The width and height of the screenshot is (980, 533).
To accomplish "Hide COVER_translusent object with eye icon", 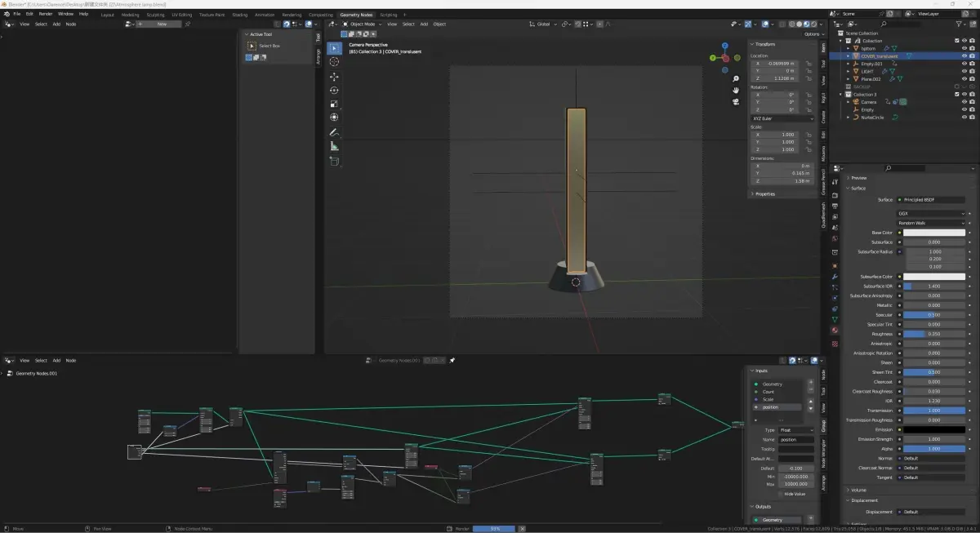I will pyautogui.click(x=964, y=56).
